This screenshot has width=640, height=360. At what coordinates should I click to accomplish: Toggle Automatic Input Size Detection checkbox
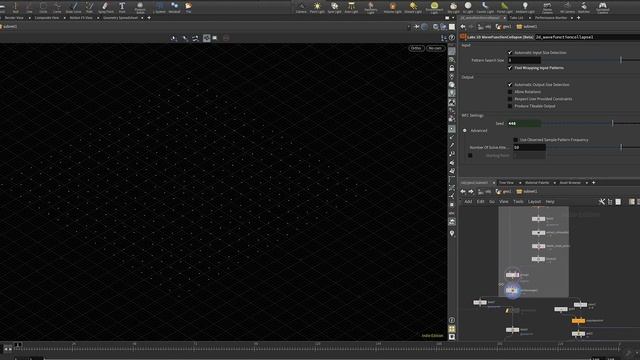[510, 53]
